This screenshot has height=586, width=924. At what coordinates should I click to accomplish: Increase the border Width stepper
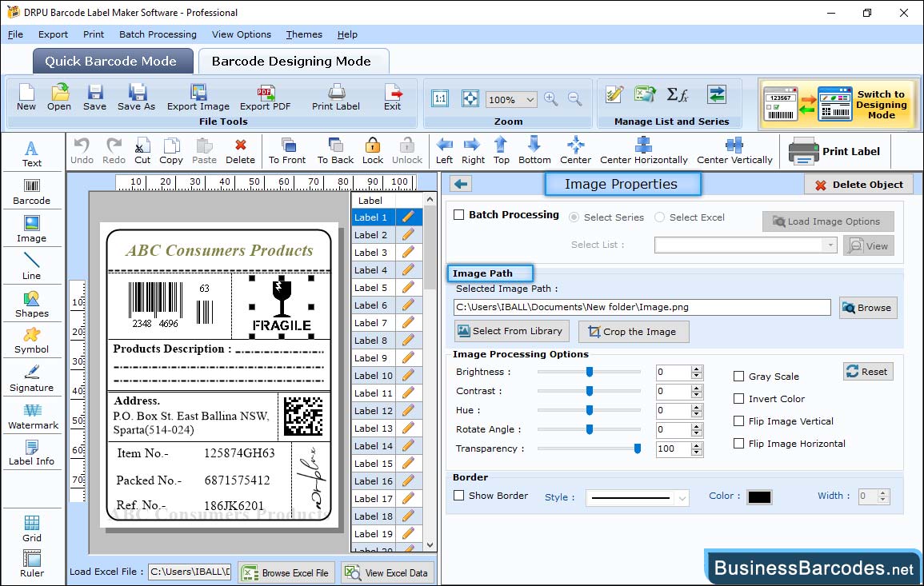(x=882, y=493)
